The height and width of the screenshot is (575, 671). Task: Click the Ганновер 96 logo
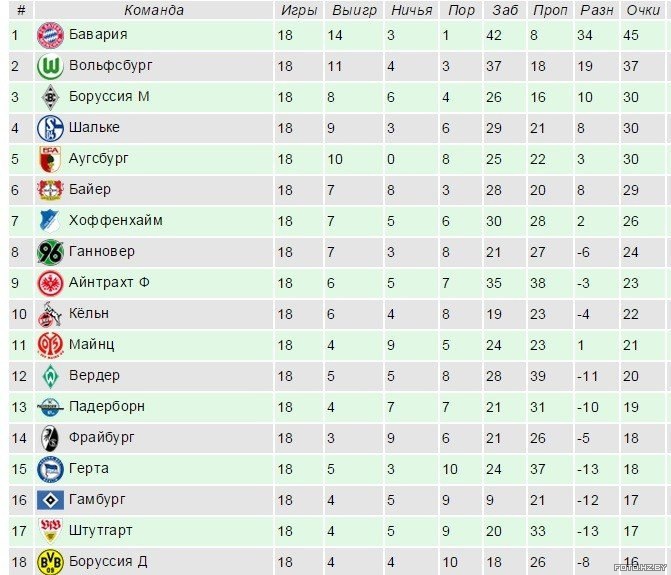pyautogui.click(x=50, y=252)
